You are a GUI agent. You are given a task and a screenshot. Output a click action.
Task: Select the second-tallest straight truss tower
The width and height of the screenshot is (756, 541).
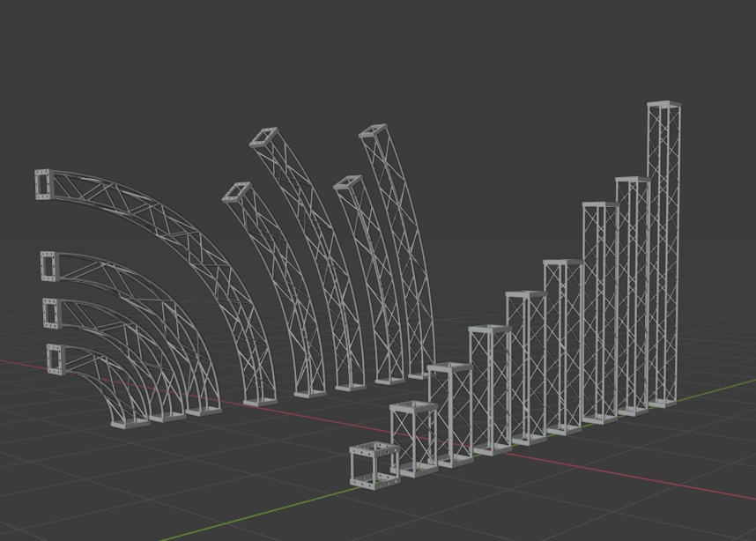coord(633,296)
